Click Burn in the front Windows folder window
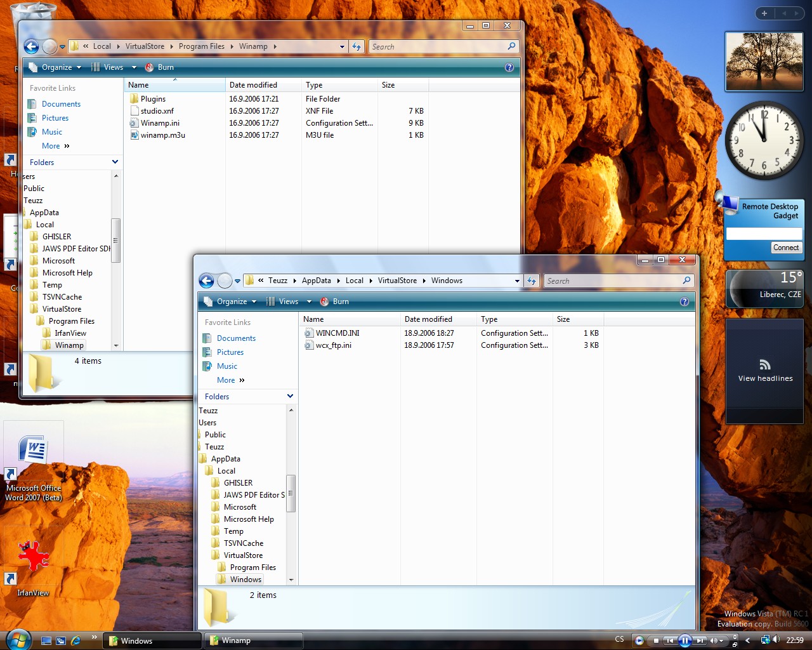The height and width of the screenshot is (650, 812). tap(334, 302)
